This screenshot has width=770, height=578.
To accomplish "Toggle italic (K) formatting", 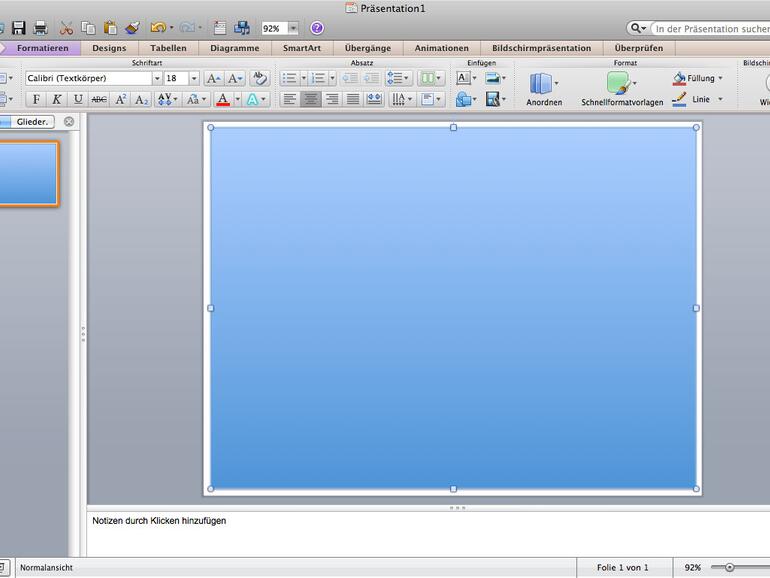I will click(57, 99).
